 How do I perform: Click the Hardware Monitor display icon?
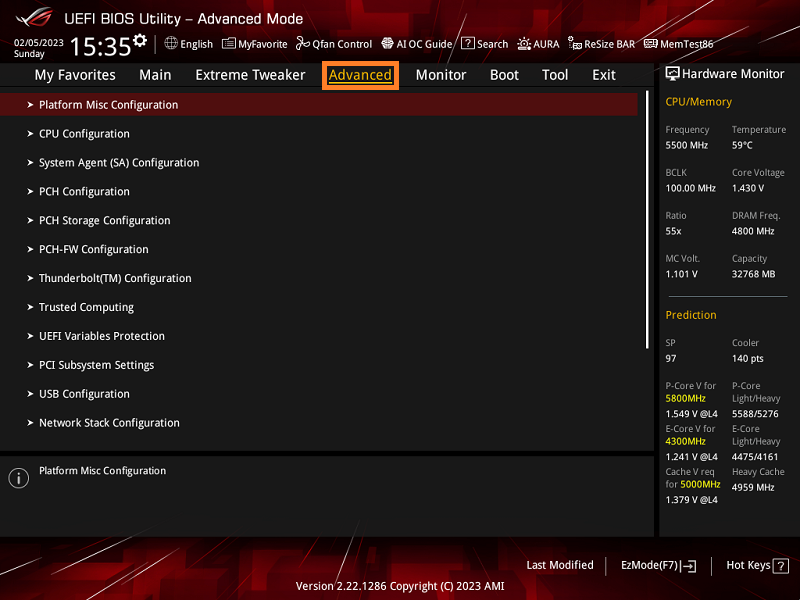tap(672, 74)
